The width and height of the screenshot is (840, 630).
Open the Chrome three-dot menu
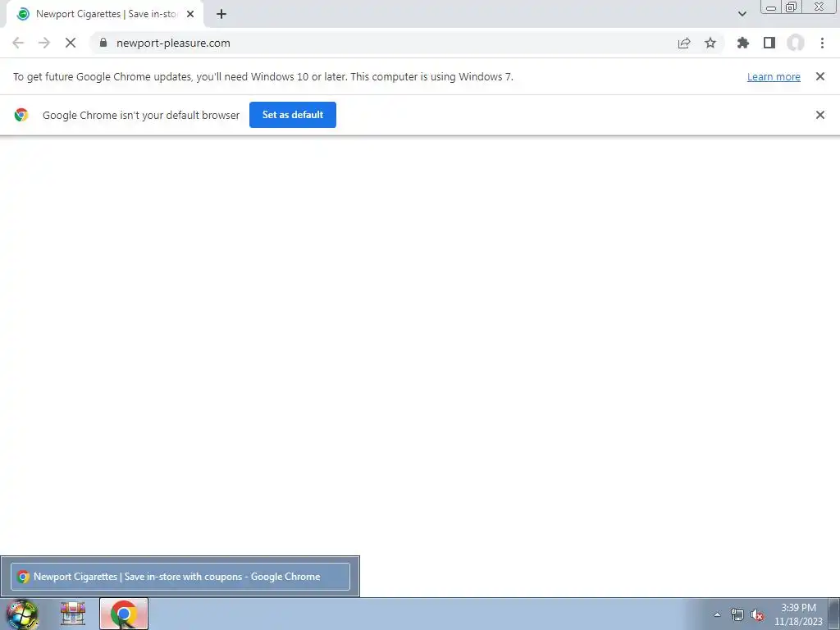[x=822, y=43]
